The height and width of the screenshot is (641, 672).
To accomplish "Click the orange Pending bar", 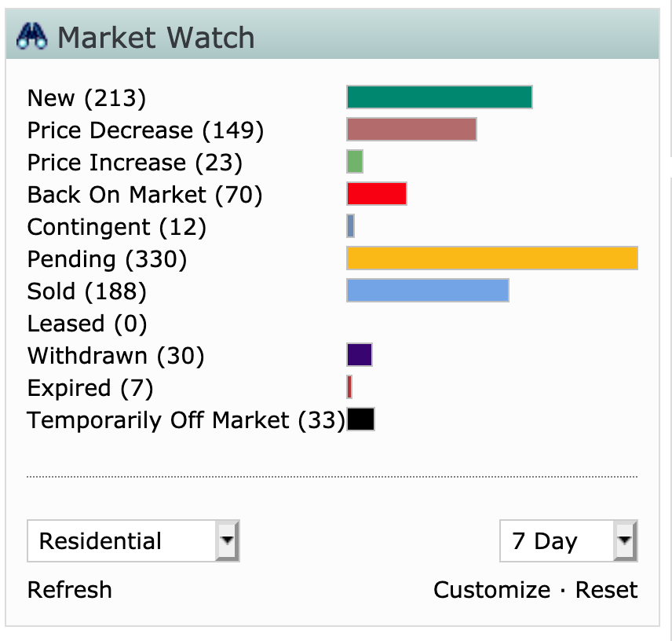I will tap(492, 258).
